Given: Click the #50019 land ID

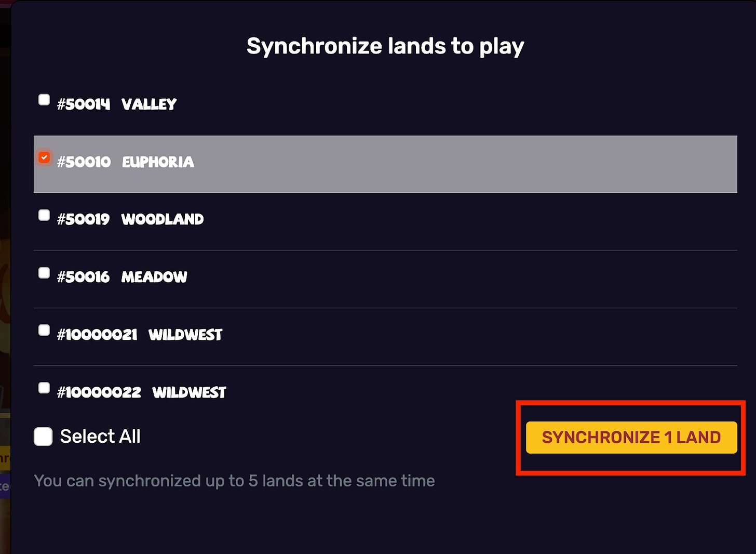Looking at the screenshot, I should (x=84, y=219).
